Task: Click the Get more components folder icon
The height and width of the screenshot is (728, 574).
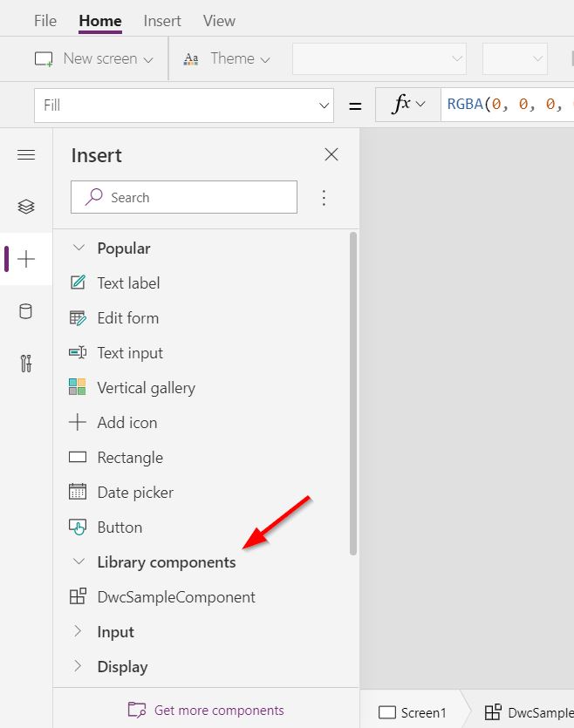Action: 137,710
